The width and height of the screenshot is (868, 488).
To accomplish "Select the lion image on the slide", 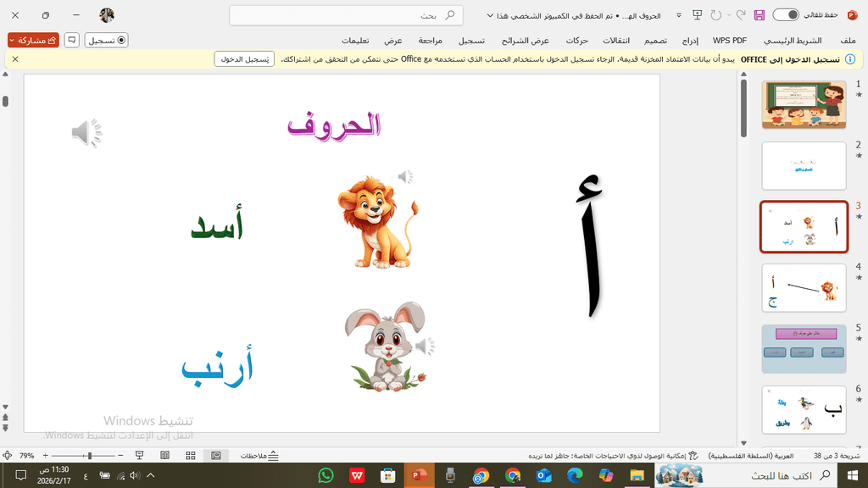I will [x=377, y=223].
